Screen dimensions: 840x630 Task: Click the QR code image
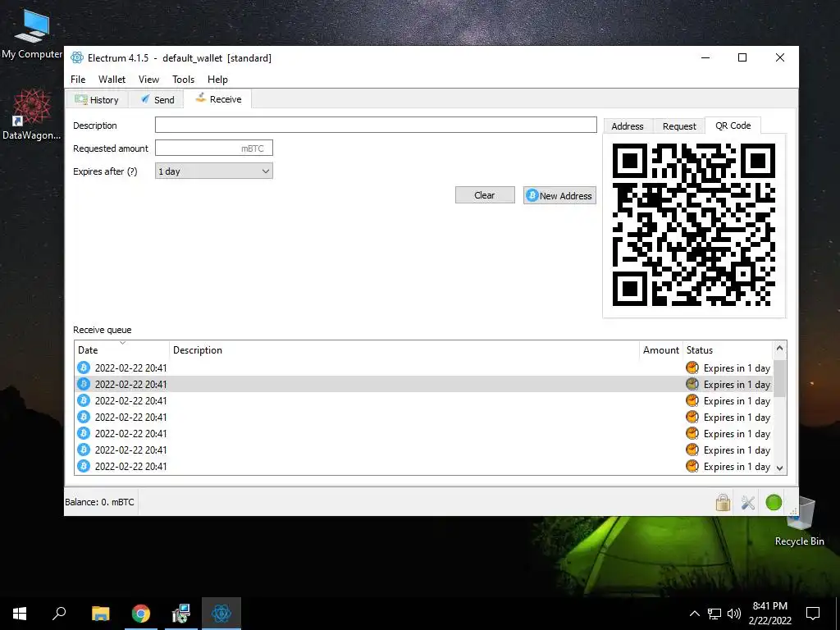[x=694, y=225]
